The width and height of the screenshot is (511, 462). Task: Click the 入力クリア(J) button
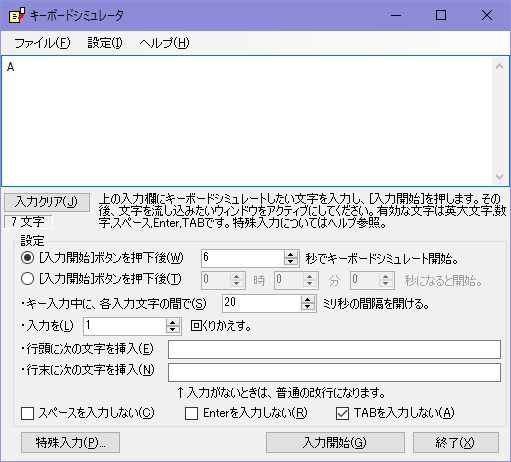click(47, 202)
